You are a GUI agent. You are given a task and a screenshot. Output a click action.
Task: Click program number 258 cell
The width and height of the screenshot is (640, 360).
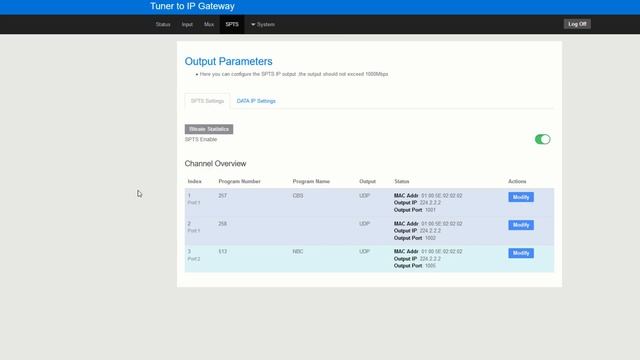[222, 224]
